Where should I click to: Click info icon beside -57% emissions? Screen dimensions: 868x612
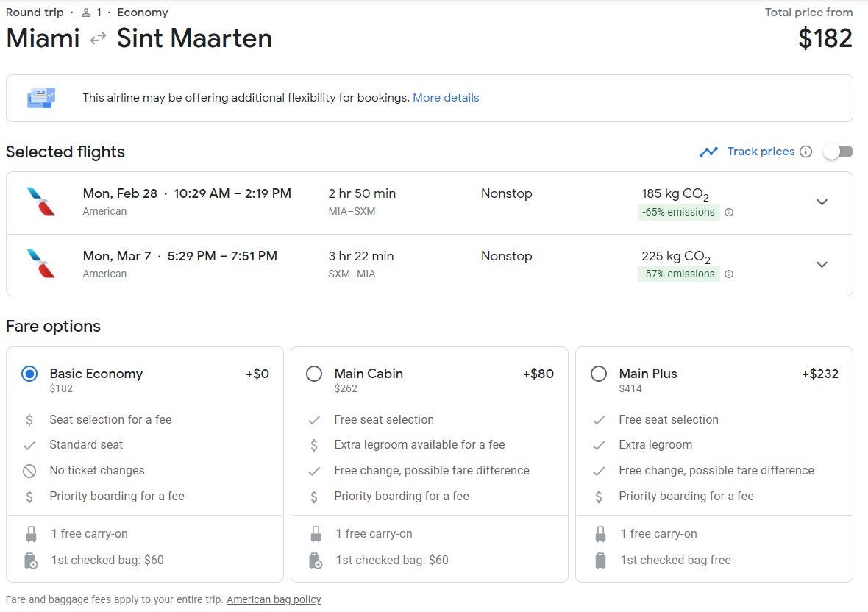(729, 274)
